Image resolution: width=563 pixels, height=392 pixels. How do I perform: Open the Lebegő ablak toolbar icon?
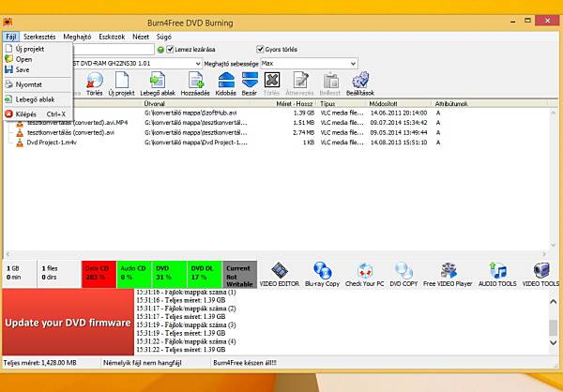(x=158, y=81)
